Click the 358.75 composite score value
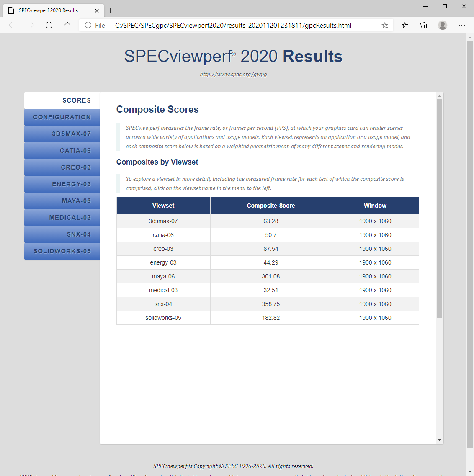The width and height of the screenshot is (474, 476). pos(271,304)
